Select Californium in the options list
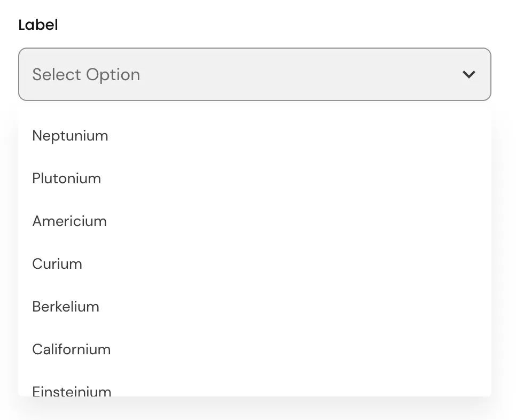This screenshot has width=516, height=420. 72,349
